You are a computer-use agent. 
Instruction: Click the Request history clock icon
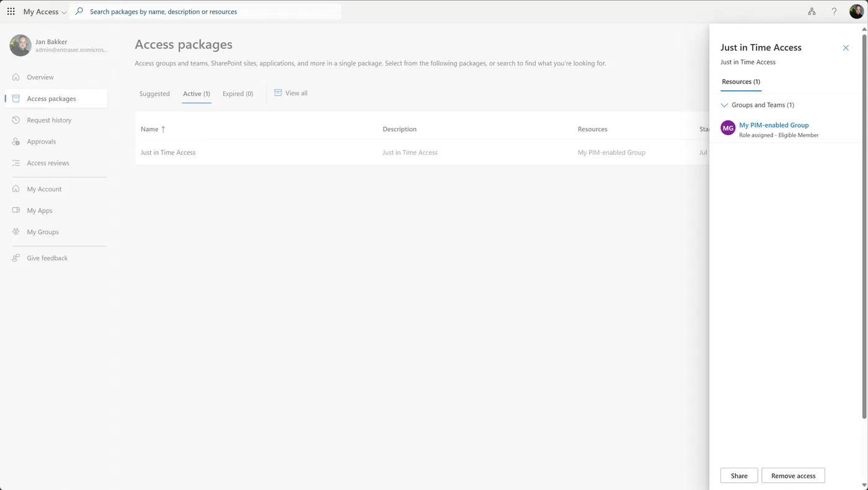click(x=16, y=120)
